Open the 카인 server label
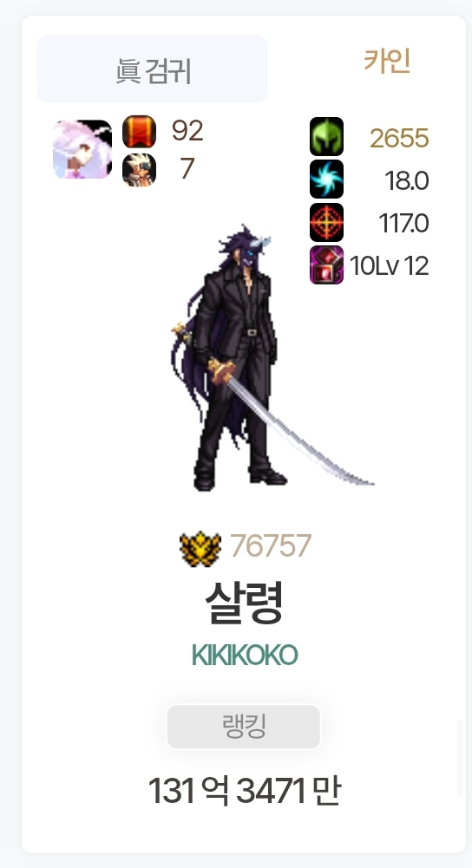This screenshot has height=868, width=472. tap(387, 61)
